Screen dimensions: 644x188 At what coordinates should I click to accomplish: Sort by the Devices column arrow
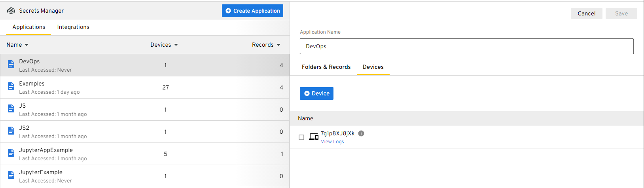tap(176, 45)
